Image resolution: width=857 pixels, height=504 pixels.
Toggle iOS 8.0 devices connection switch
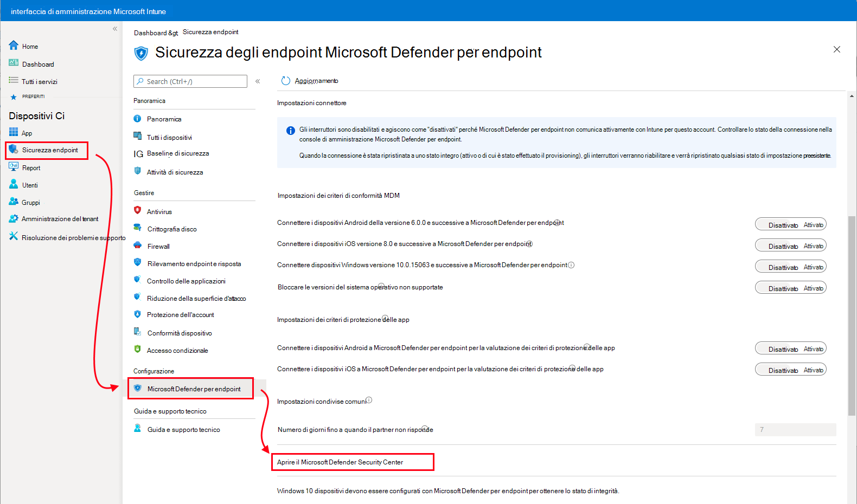coord(790,245)
